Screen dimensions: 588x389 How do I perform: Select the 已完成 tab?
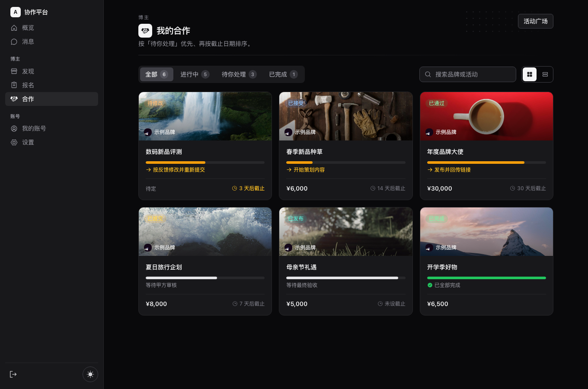[x=283, y=74]
